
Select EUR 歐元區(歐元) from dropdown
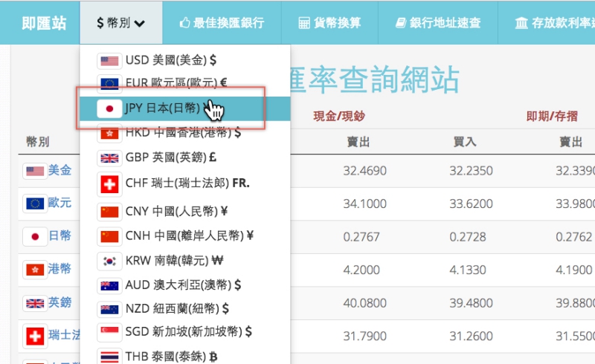pos(185,82)
